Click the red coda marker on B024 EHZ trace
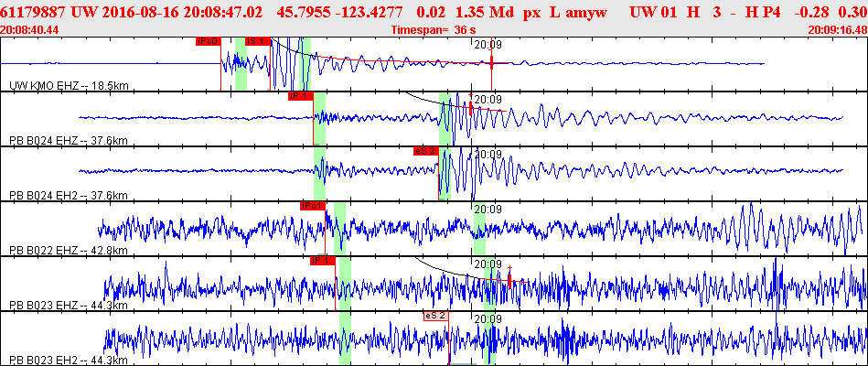Image resolution: width=868 pixels, height=366 pixels. [x=470, y=106]
